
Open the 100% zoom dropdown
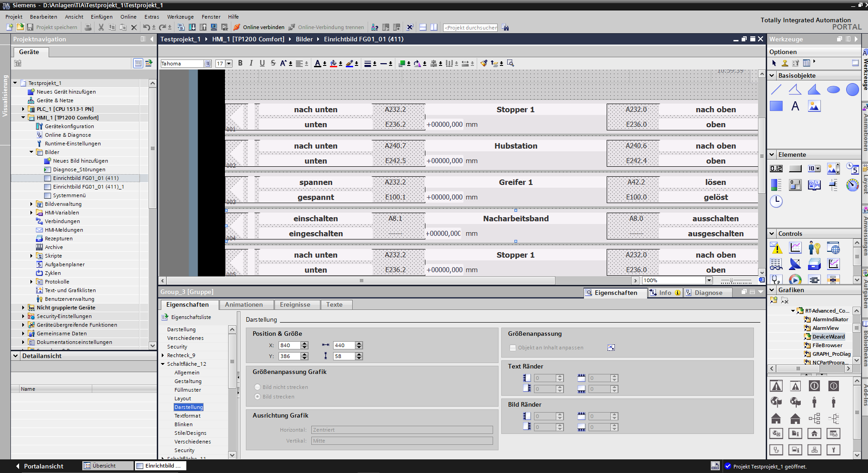click(x=709, y=280)
